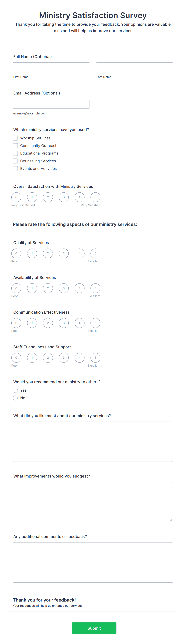Check the Educational Programs checkbox
Screen dimensions: 186x644
tap(15, 153)
